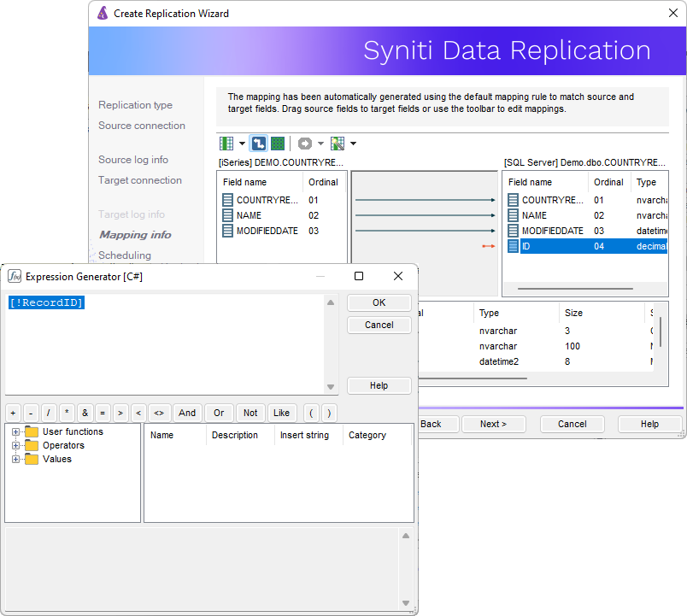
Task: Click the User functions folder icon
Action: [32, 432]
